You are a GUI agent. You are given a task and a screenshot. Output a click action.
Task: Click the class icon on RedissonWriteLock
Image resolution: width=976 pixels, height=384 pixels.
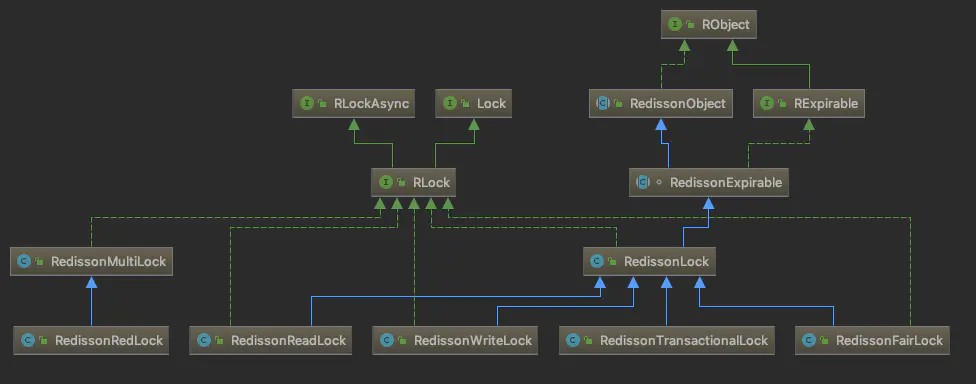coord(387,340)
